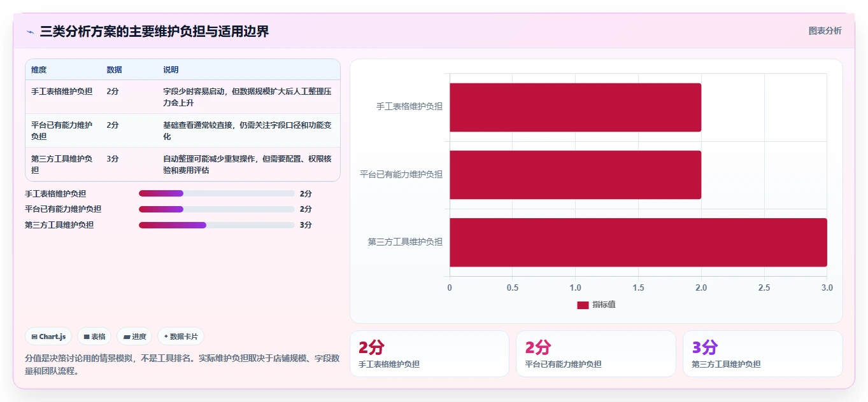Viewport: 868px width, 402px height.
Task: Click the 2分 value beside 平台已有能力 progress bar
Action: tap(306, 209)
